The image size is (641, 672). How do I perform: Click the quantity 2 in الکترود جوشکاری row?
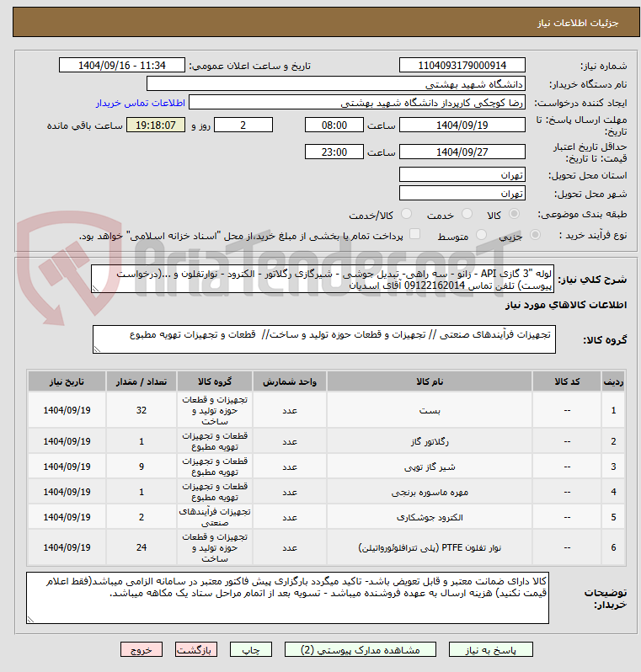coord(142,517)
